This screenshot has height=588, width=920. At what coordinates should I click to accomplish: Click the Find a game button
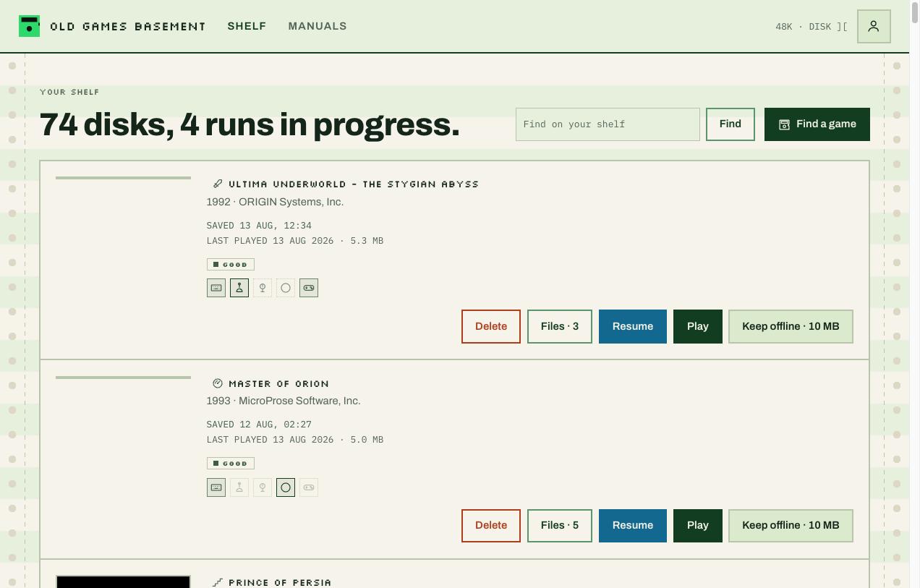pos(817,124)
